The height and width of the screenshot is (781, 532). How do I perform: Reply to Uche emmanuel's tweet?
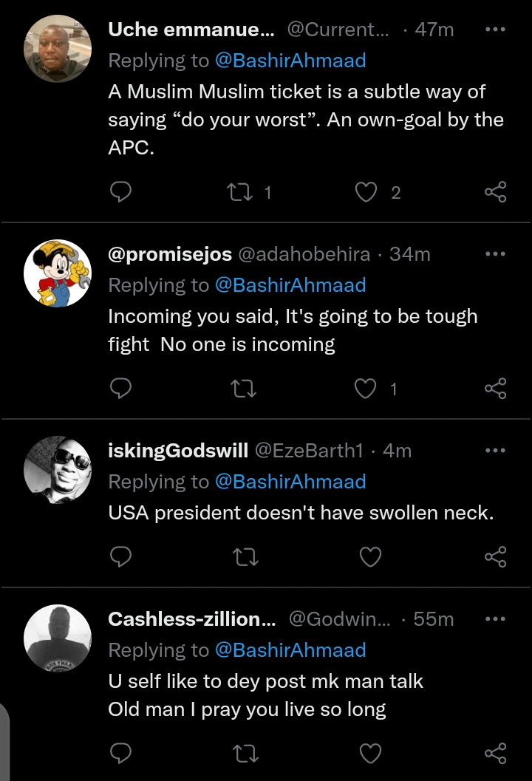120,193
